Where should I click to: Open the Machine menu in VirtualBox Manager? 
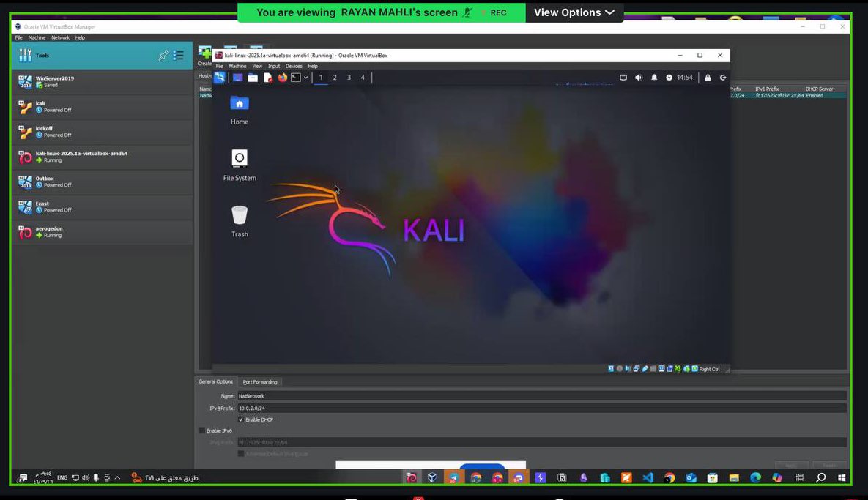[x=37, y=37]
